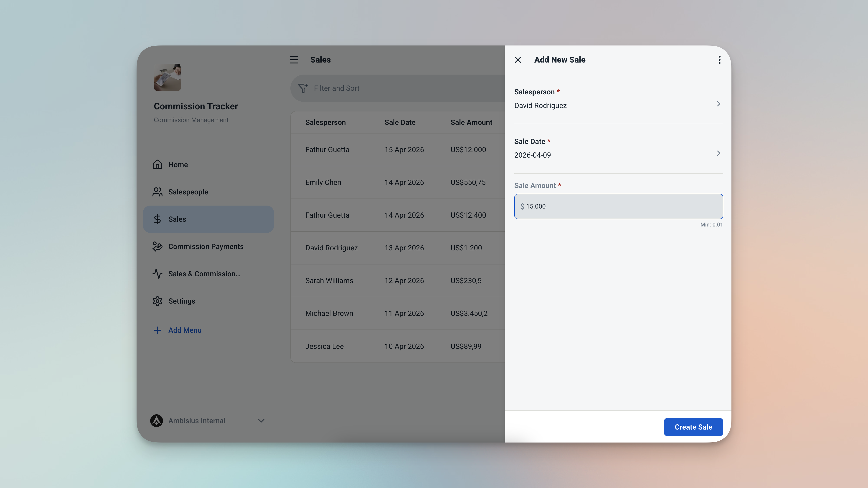The width and height of the screenshot is (868, 488).
Task: Click the filter funnel icon
Action: 303,88
